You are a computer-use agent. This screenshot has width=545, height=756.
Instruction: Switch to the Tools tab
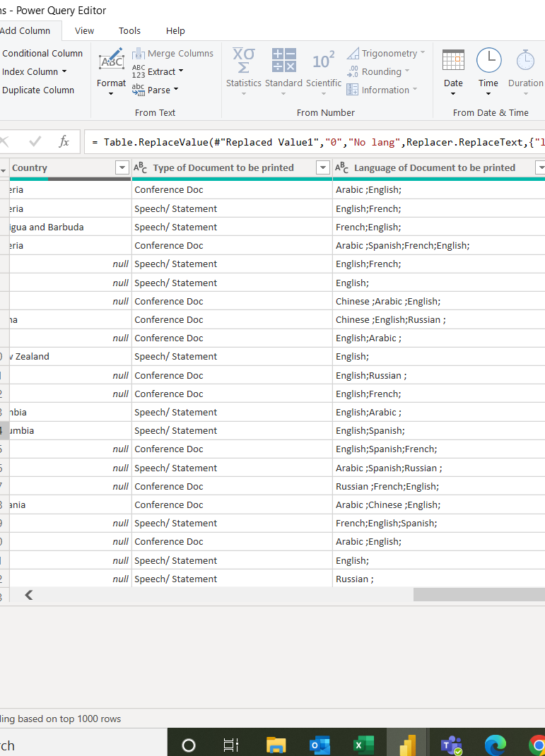[x=130, y=31]
